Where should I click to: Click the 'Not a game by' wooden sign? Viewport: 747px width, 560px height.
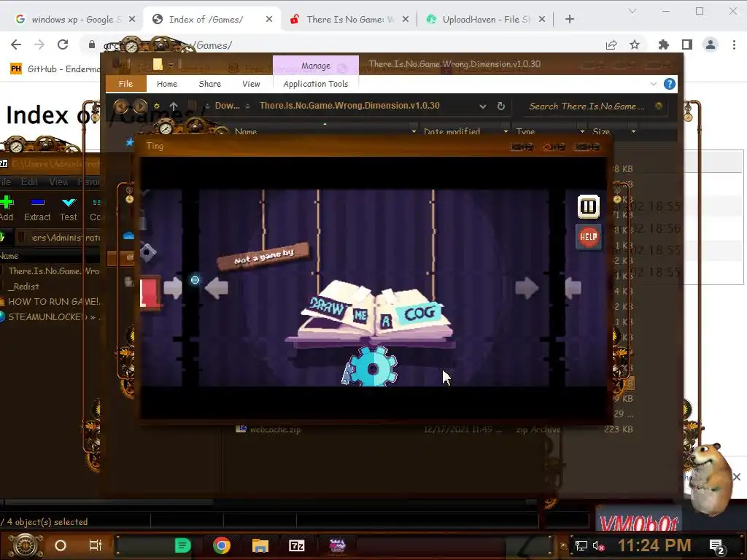[x=263, y=257]
